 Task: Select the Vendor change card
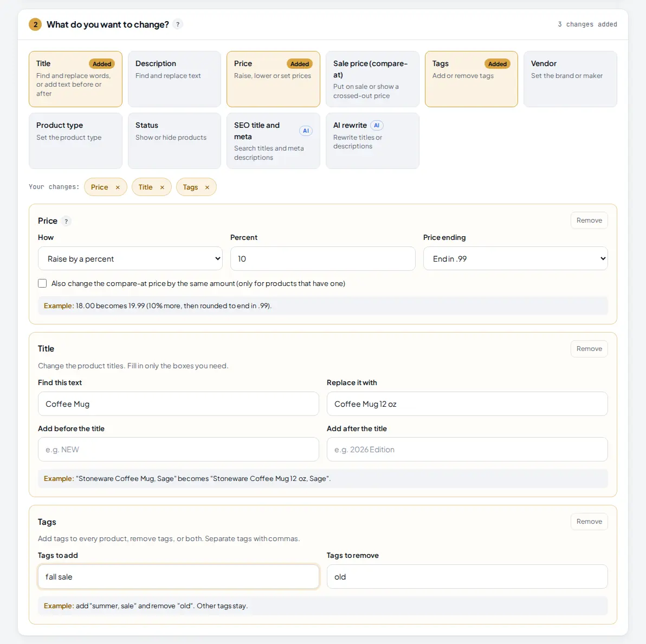[x=570, y=79]
